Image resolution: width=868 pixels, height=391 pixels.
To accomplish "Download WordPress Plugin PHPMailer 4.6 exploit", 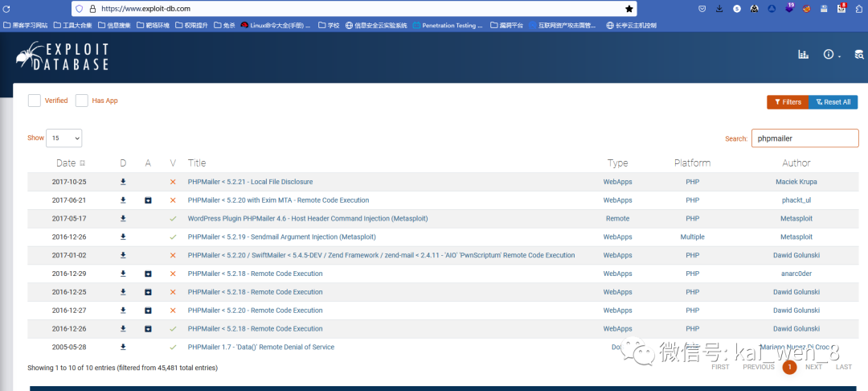I will [123, 218].
